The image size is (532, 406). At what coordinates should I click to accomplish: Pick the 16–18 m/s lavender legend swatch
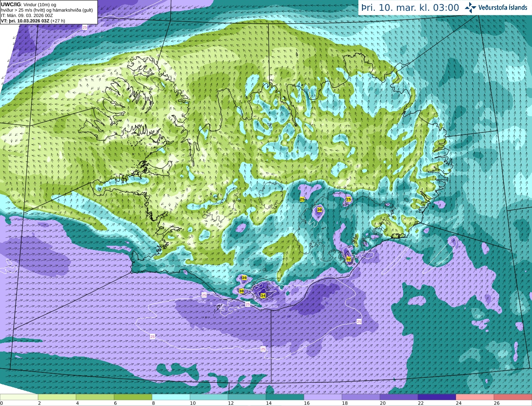(x=323, y=397)
